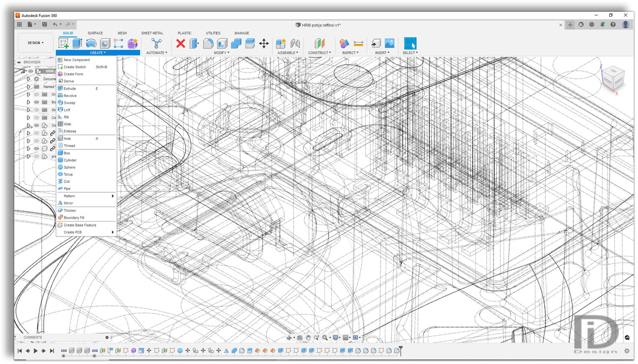The width and height of the screenshot is (638, 364).
Task: Click the timeline end marker
Action: [x=400, y=350]
